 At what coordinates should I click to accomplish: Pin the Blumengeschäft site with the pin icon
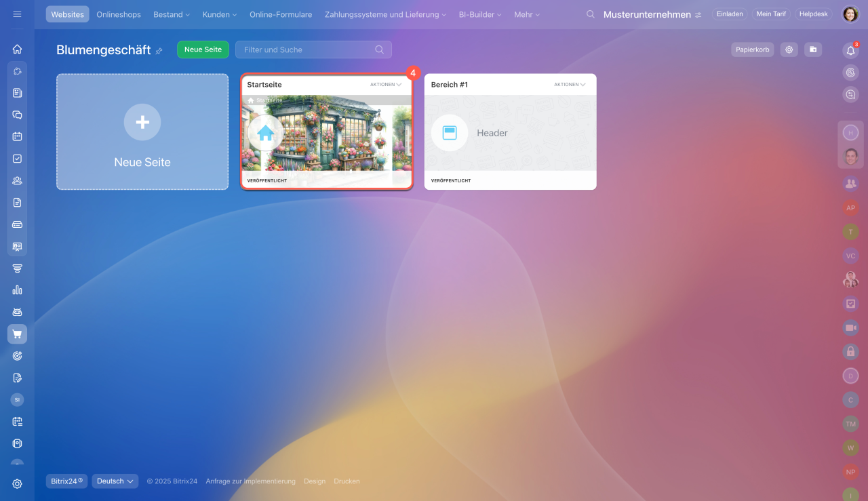pyautogui.click(x=159, y=51)
